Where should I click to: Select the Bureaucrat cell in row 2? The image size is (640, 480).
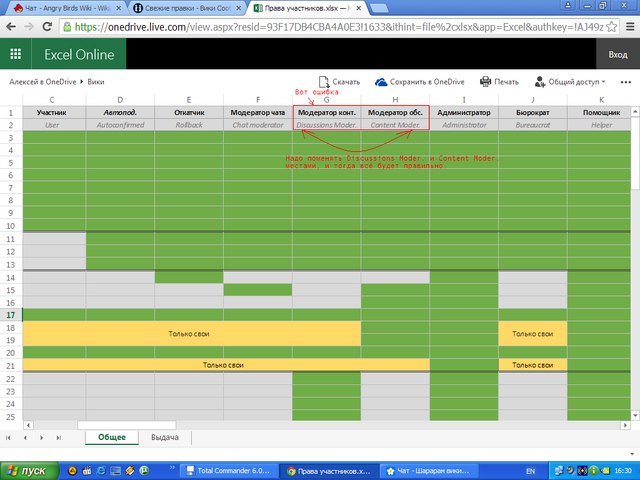pyautogui.click(x=533, y=125)
